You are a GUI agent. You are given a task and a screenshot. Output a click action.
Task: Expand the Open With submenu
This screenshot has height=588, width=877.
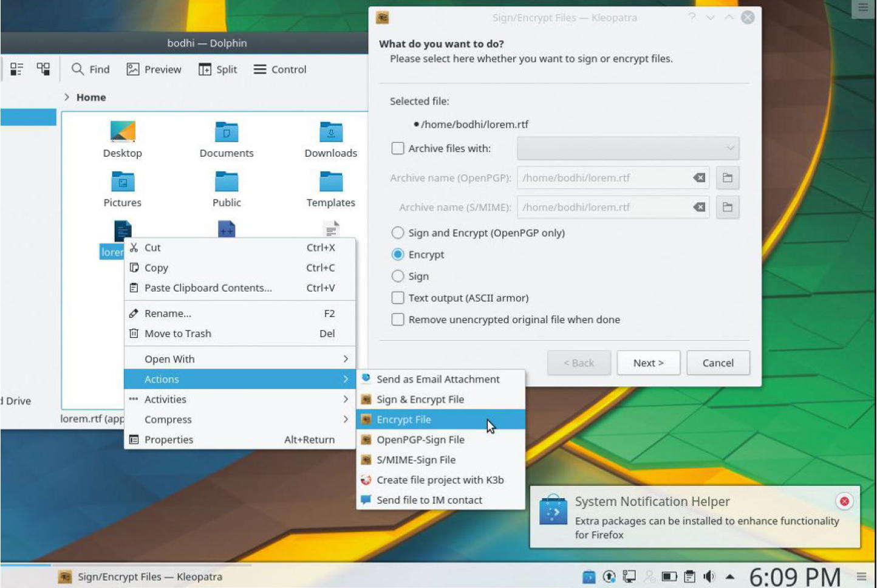pyautogui.click(x=240, y=359)
